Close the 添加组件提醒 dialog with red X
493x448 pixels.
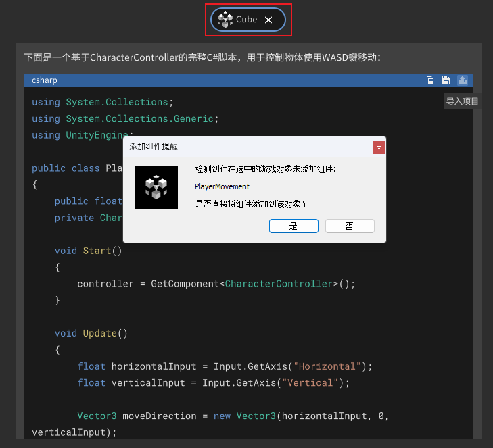[x=379, y=147]
